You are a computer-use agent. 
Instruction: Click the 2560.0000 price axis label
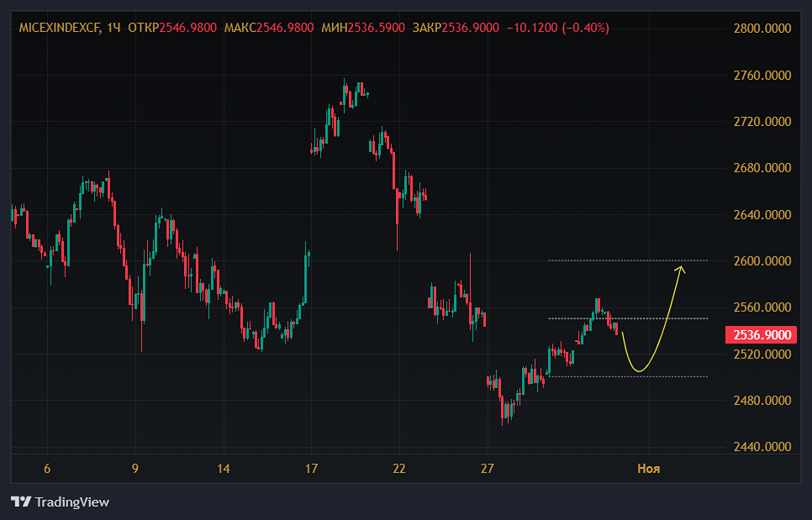762,307
